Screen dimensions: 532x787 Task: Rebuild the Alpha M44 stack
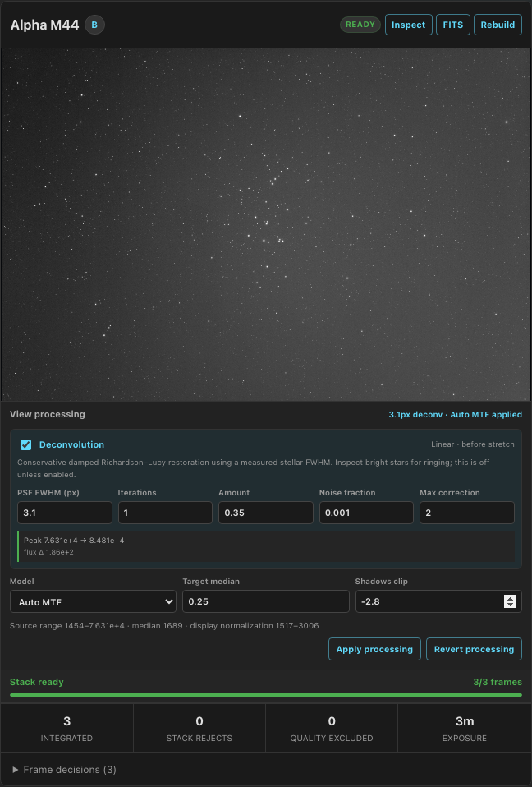(x=498, y=25)
